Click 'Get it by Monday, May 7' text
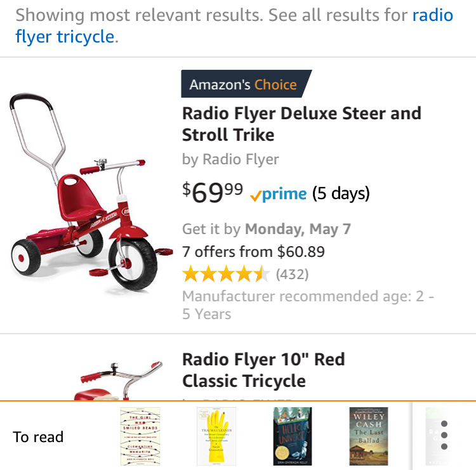The height and width of the screenshot is (470, 476). (266, 229)
